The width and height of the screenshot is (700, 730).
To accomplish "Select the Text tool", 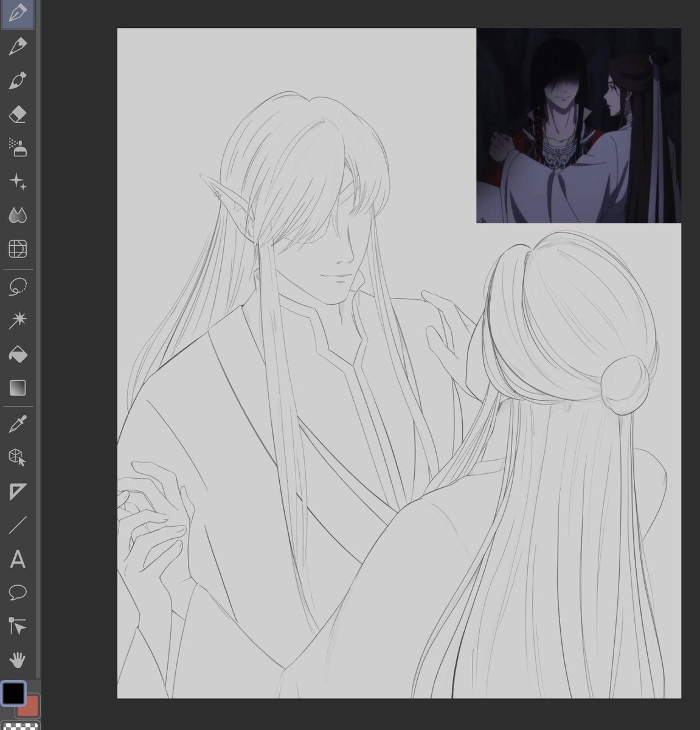I will click(18, 559).
